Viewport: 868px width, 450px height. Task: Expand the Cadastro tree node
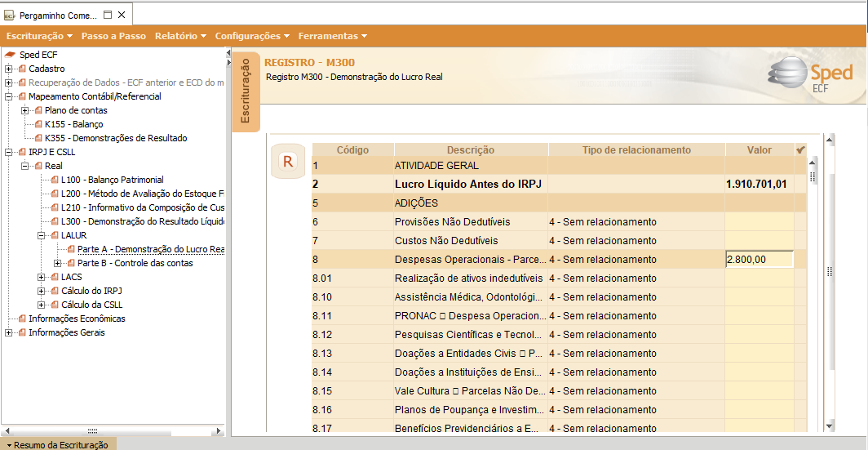8,69
